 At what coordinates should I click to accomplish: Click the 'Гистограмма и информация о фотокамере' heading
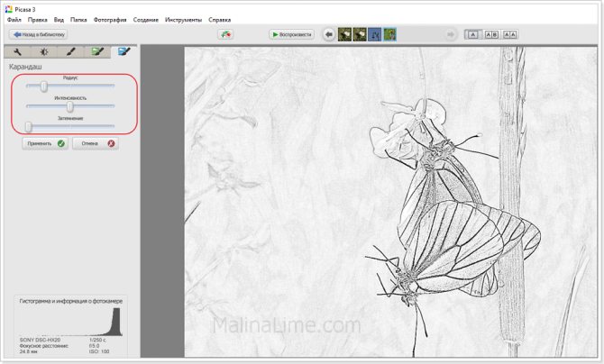71,301
